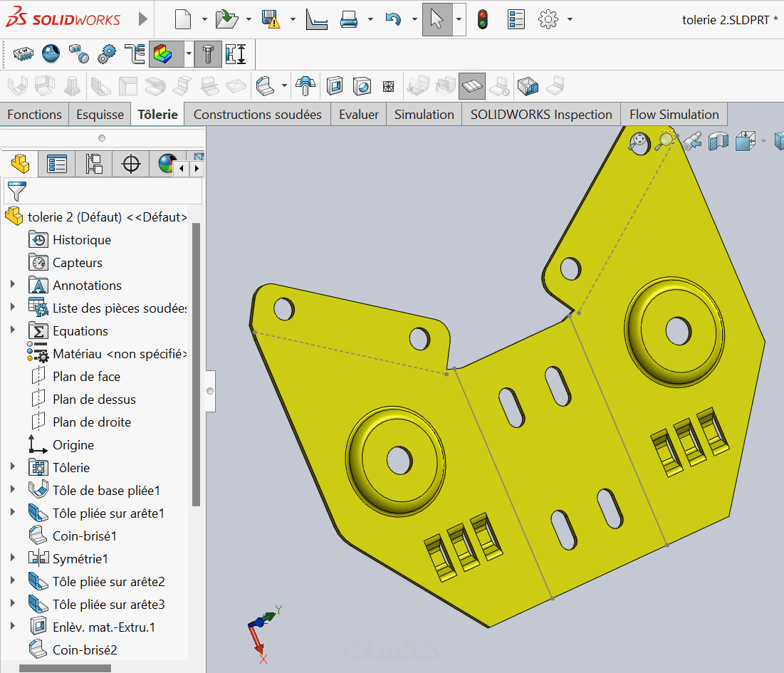Viewport: 784px width, 673px height.
Task: Select the Coin-brisé1 feature
Action: coord(84,536)
